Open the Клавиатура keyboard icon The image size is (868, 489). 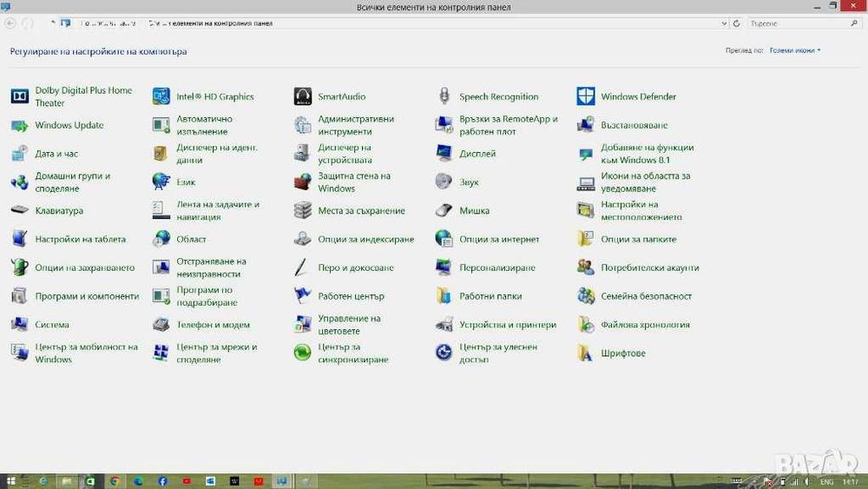20,210
